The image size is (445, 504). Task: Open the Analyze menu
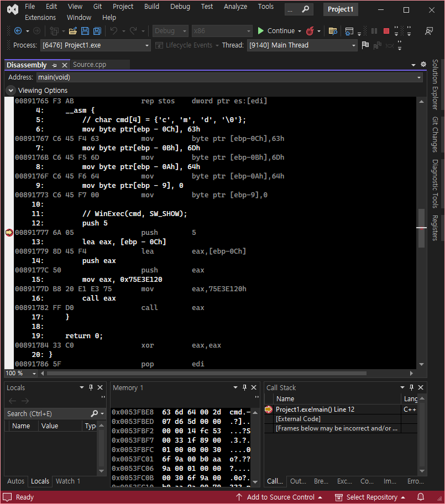pos(235,7)
